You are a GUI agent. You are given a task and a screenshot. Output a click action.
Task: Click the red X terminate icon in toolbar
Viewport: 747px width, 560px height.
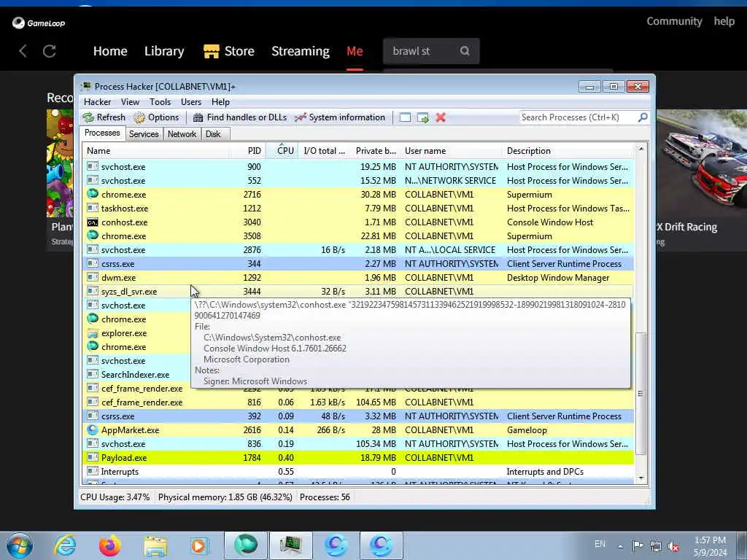441,117
